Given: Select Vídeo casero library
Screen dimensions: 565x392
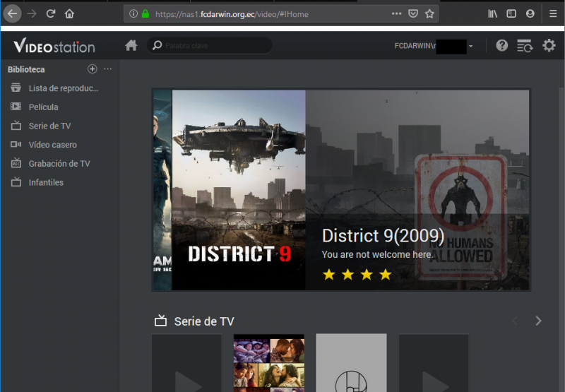Looking at the screenshot, I should coord(59,145).
